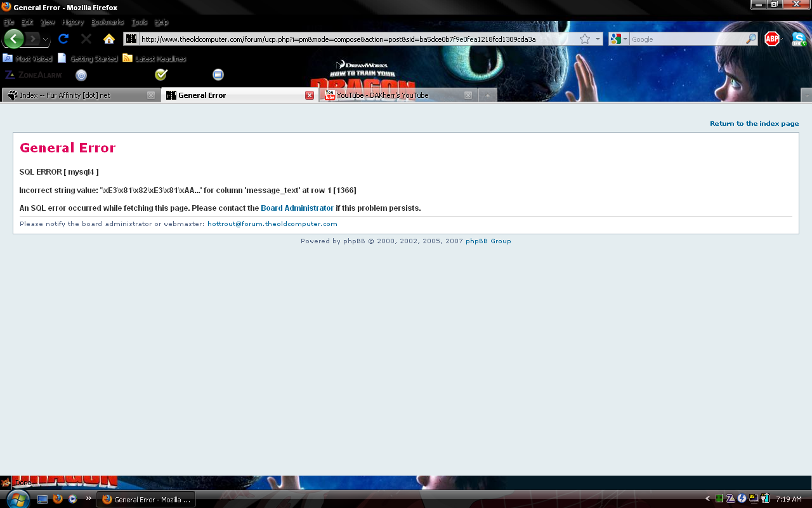
Task: Click the ZoneAlarm green checkmark icon
Action: click(x=160, y=75)
